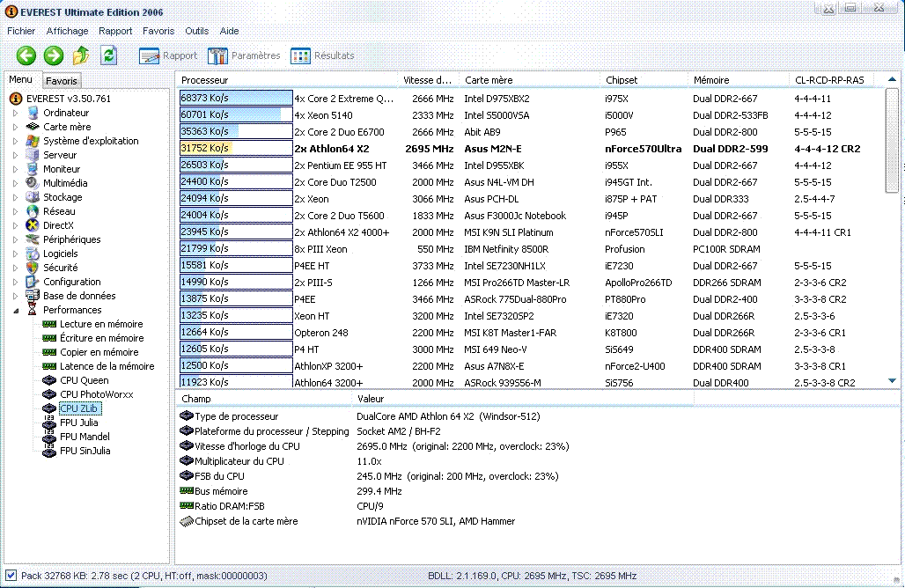Screen dimensions: 905x588
Task: Select the 68373 Ko/s result bar
Action: point(236,98)
